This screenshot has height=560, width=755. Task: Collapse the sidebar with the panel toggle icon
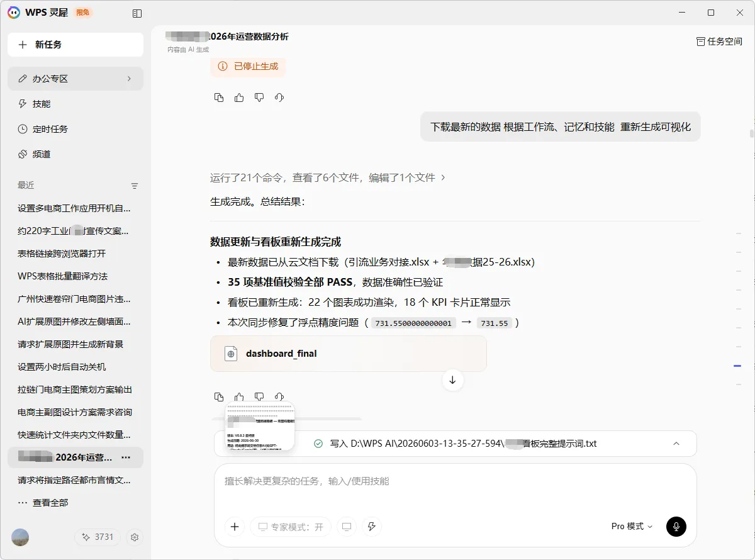(x=137, y=13)
